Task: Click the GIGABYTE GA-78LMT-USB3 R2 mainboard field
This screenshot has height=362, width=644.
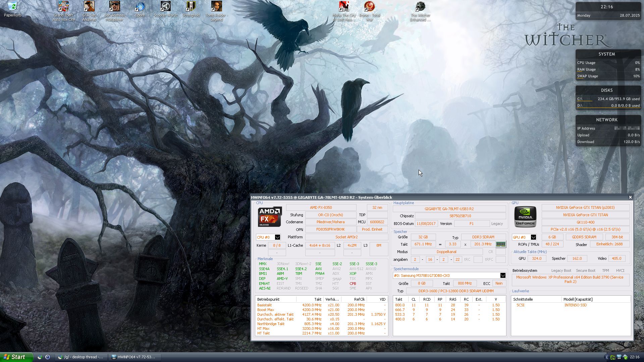Action: tap(449, 209)
